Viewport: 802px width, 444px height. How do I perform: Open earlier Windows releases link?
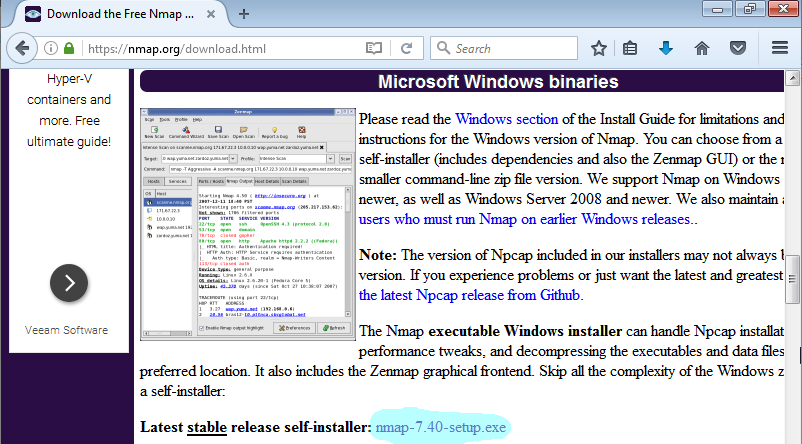click(525, 219)
